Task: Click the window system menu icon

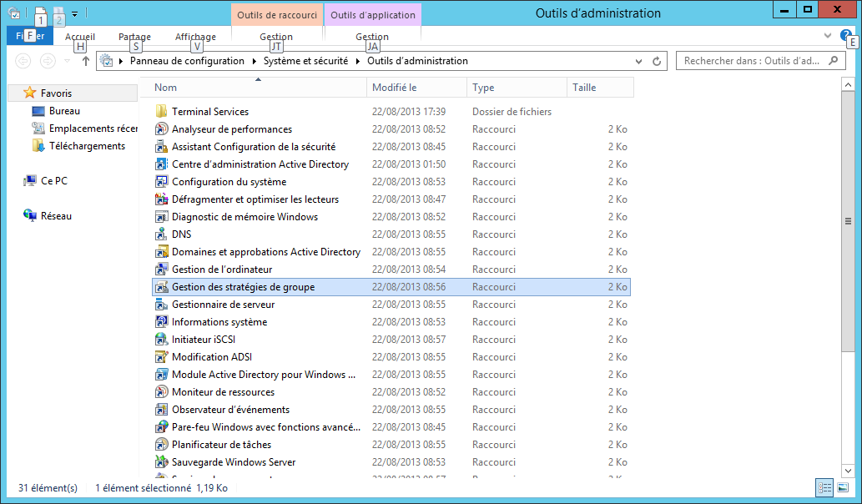Action: click(15, 13)
